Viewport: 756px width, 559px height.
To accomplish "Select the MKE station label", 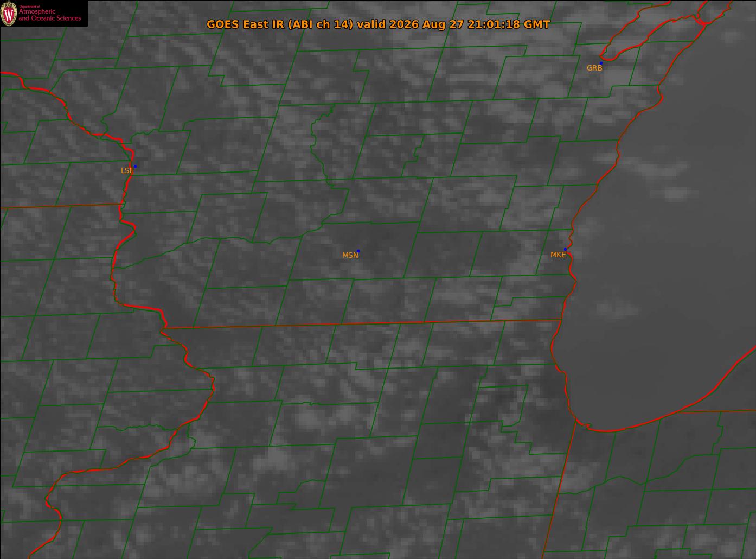I will point(558,255).
